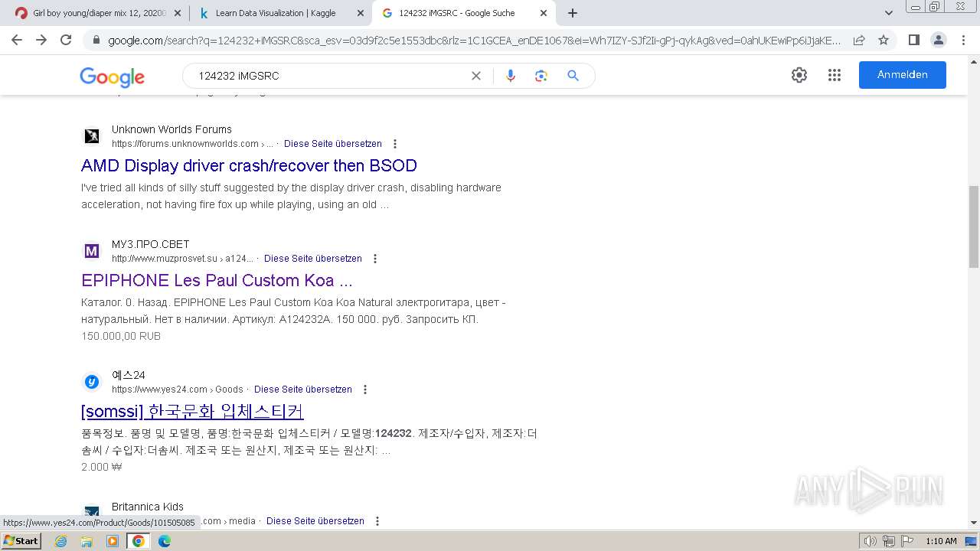Screen dimensions: 980x551
Task: Open Chrome three-dot menu
Action: pos(963,40)
